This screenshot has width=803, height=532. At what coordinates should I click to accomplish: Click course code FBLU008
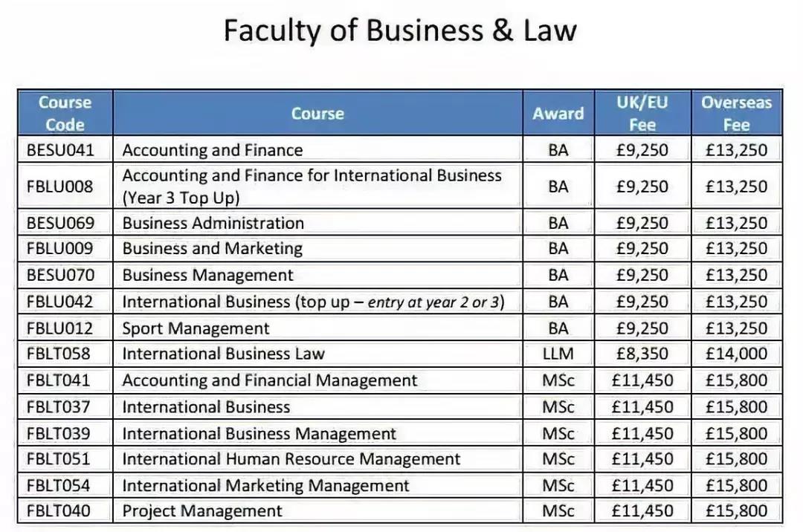point(61,186)
